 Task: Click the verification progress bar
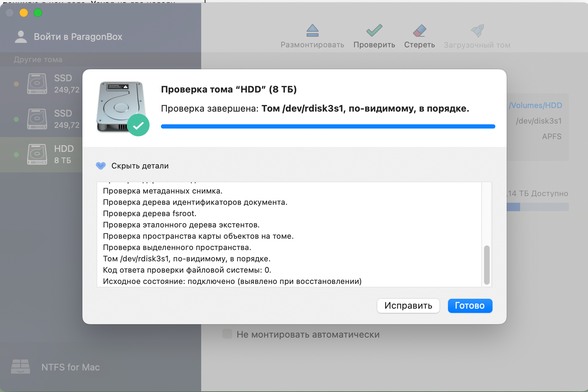point(328,126)
